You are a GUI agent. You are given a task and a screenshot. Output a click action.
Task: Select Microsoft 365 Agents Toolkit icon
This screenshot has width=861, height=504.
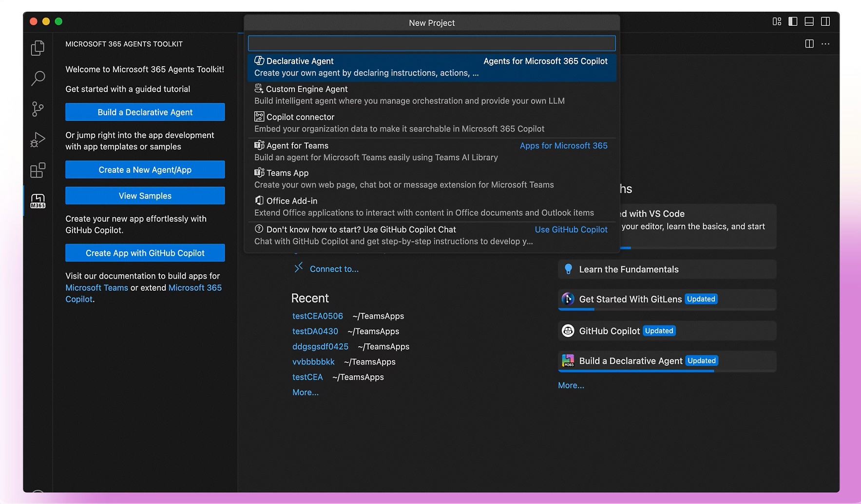(38, 201)
